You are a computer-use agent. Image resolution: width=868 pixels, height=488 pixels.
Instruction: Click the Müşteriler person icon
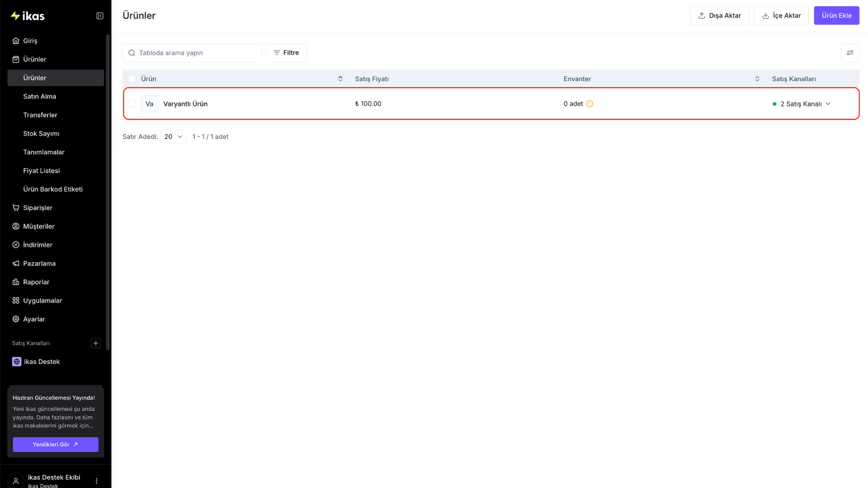click(16, 226)
